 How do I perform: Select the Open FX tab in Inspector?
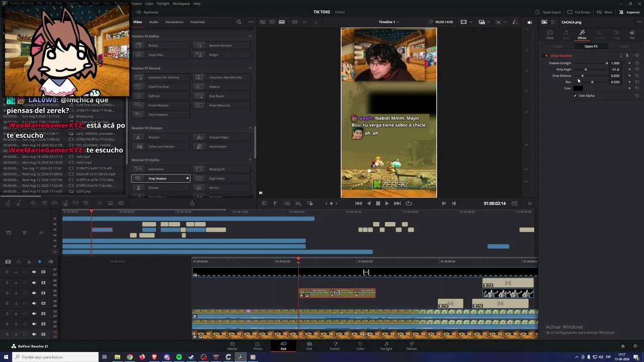point(591,46)
